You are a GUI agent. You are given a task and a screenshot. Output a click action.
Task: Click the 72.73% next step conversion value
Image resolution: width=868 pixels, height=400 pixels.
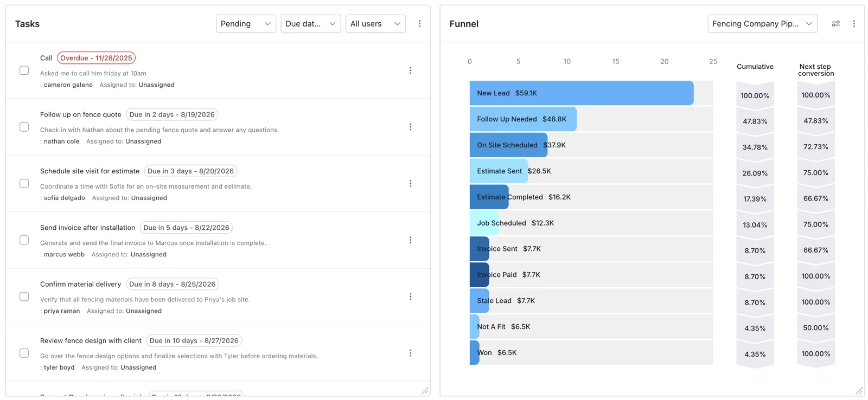click(816, 147)
